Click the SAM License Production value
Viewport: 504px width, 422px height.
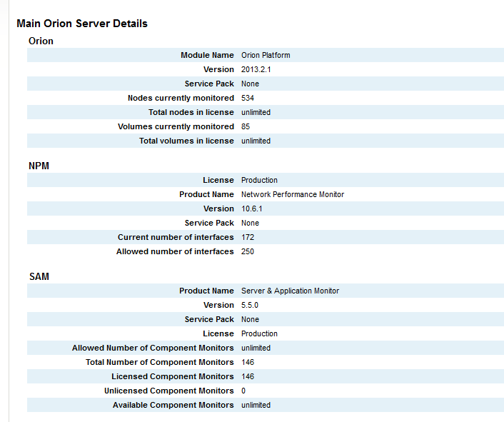(x=259, y=333)
